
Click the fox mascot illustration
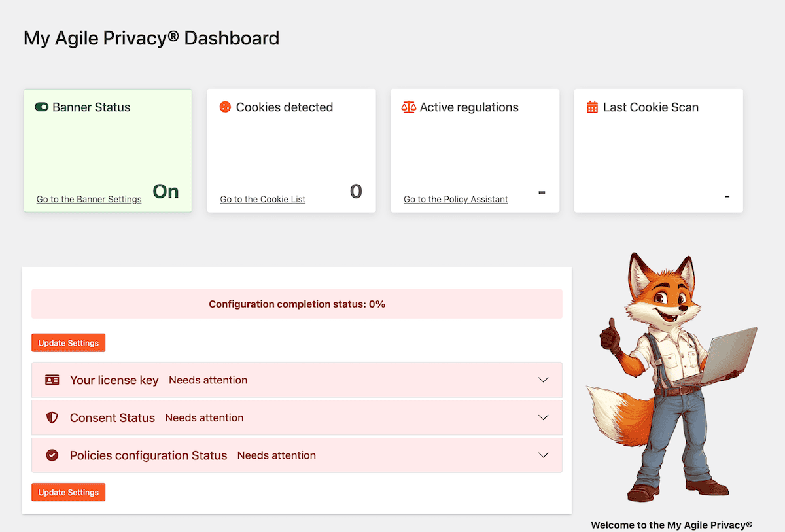pyautogui.click(x=672, y=378)
